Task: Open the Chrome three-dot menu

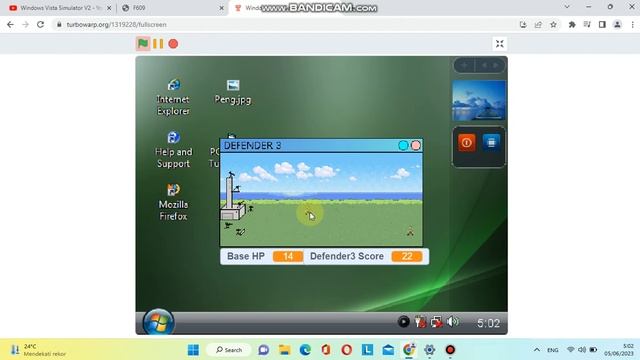Action: coord(632,24)
